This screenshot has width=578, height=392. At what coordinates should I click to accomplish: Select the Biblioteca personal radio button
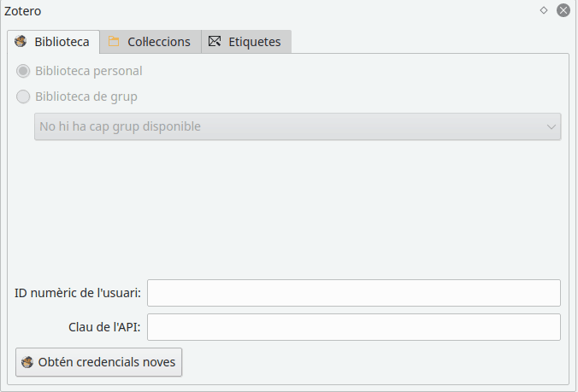23,71
